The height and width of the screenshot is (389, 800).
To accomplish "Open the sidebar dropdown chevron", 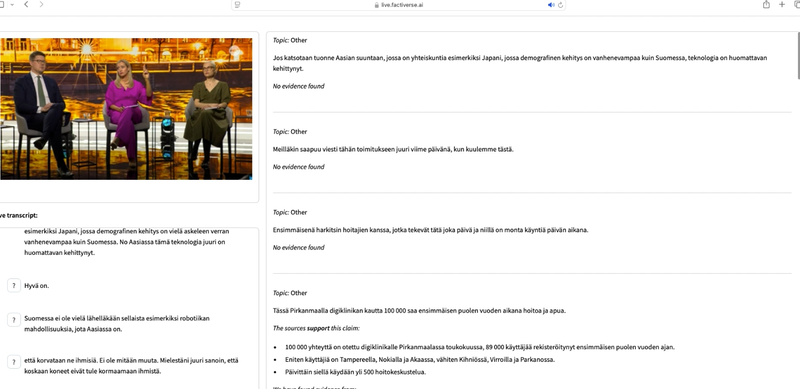I will [12, 4].
